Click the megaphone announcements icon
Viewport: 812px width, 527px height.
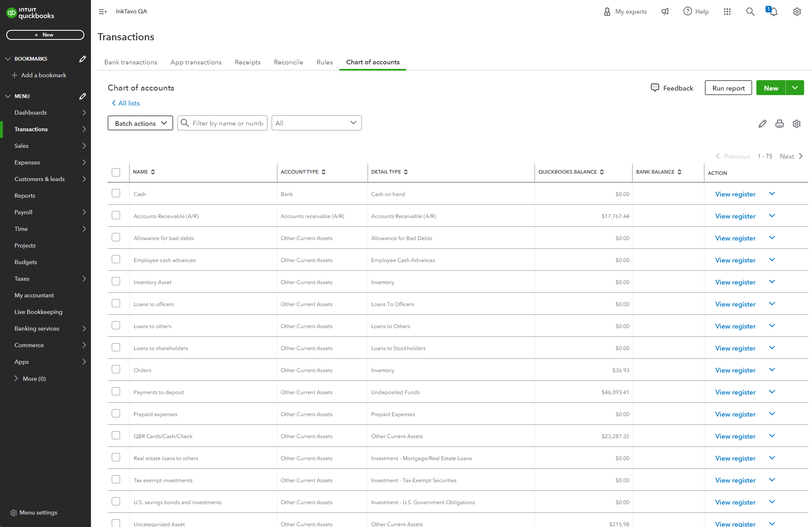(x=665, y=12)
